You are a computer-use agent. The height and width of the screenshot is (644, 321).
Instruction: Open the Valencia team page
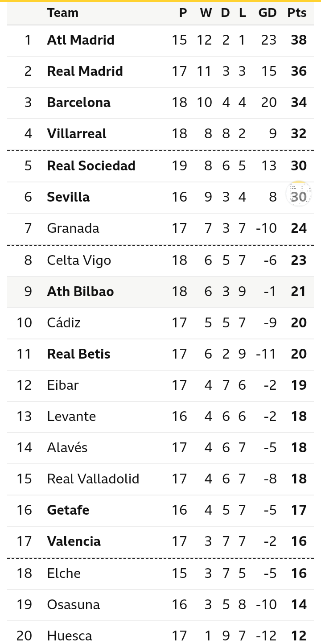[74, 541]
